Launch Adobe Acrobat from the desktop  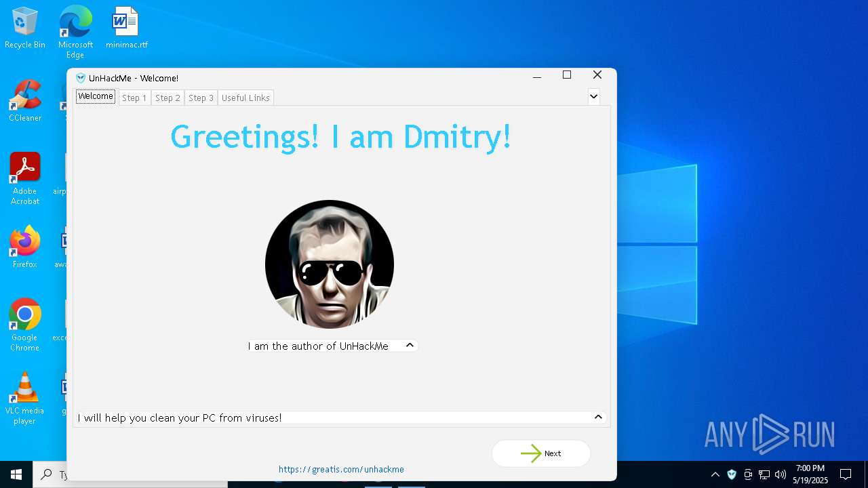coord(25,179)
